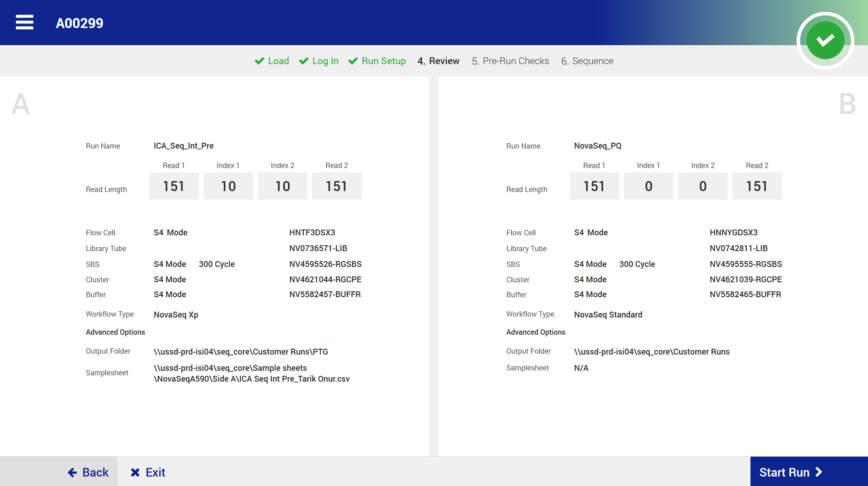This screenshot has height=486, width=868.
Task: Click library tube NV0736571-LIB
Action: (x=318, y=248)
